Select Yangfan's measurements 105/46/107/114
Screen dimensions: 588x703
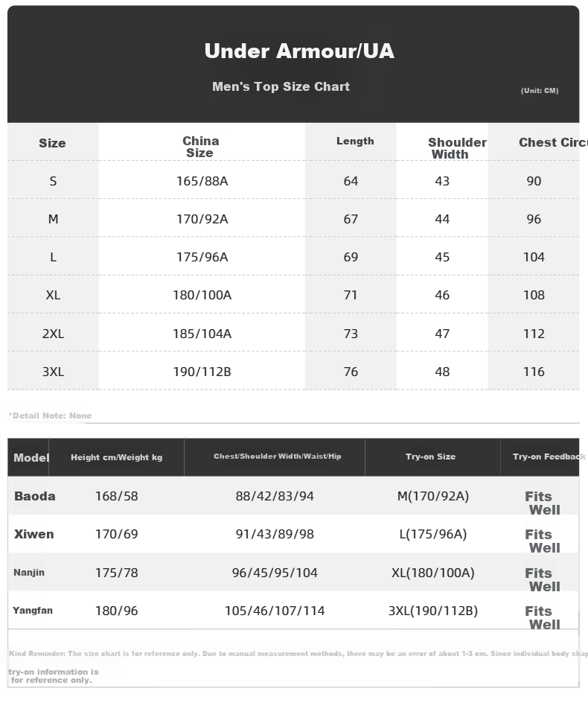275,611
